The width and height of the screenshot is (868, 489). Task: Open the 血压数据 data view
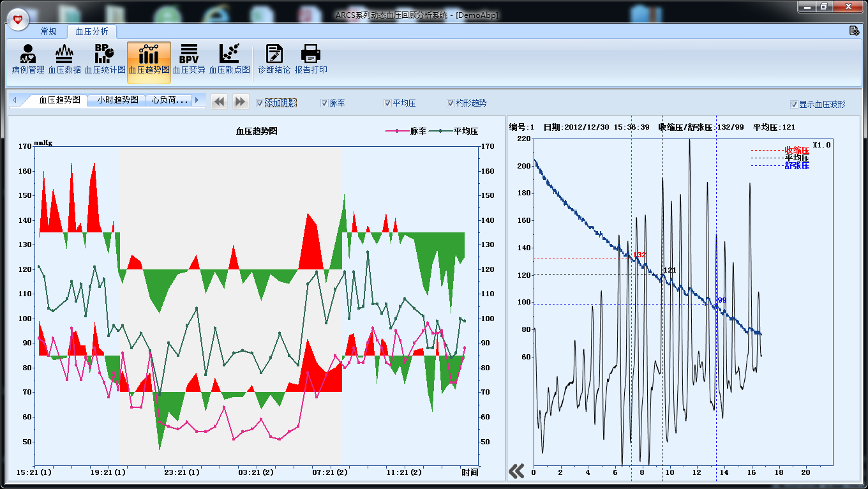tap(64, 60)
